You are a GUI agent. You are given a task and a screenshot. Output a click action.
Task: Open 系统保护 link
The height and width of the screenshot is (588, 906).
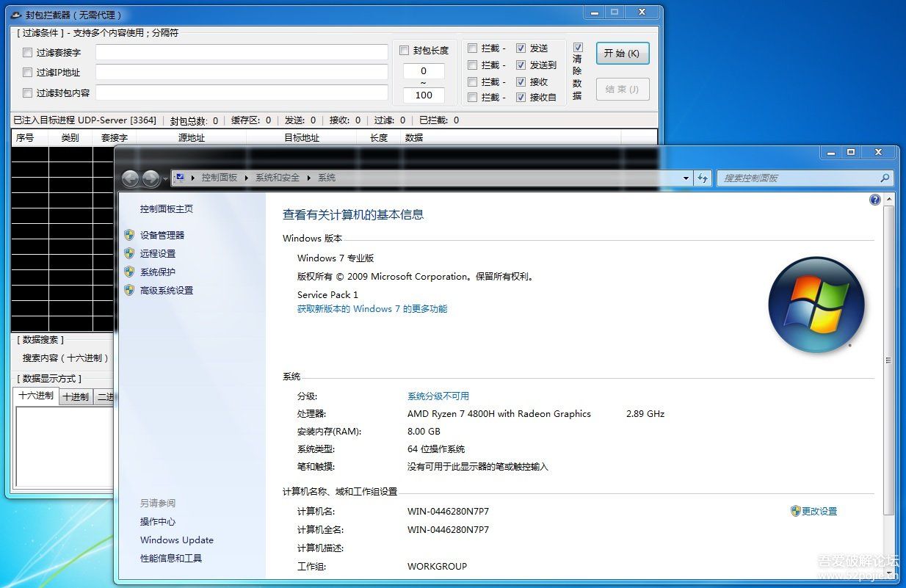tap(158, 272)
